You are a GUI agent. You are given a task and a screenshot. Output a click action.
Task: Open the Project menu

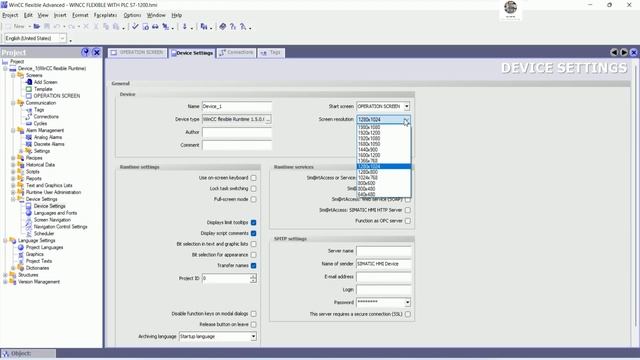pyautogui.click(x=10, y=15)
